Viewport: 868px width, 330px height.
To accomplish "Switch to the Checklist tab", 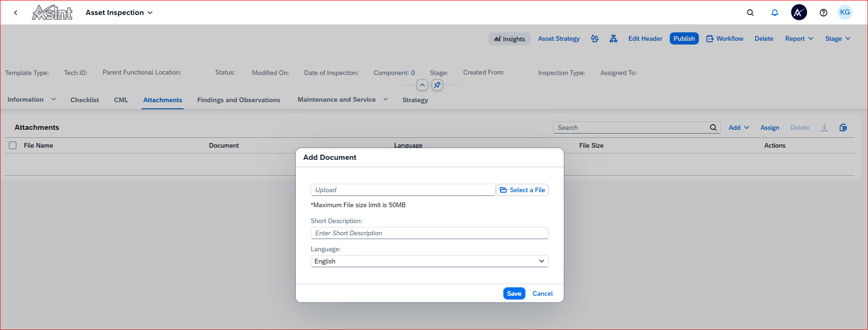I will point(85,100).
